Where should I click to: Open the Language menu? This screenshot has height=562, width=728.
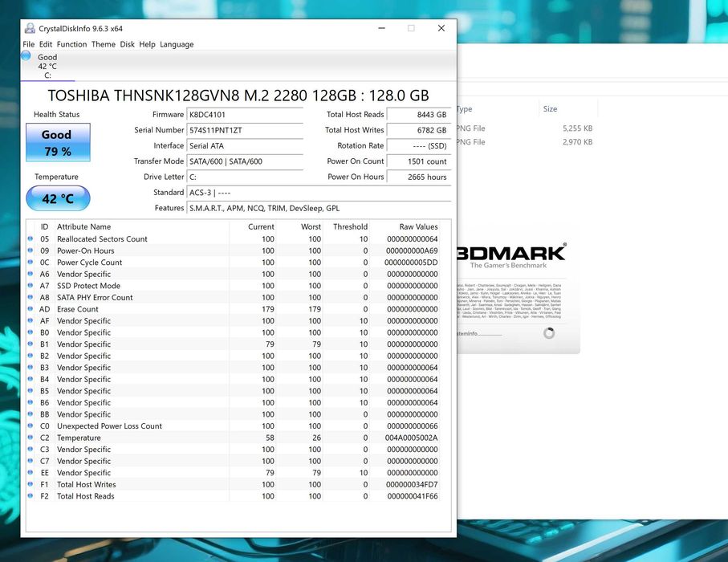pyautogui.click(x=177, y=44)
